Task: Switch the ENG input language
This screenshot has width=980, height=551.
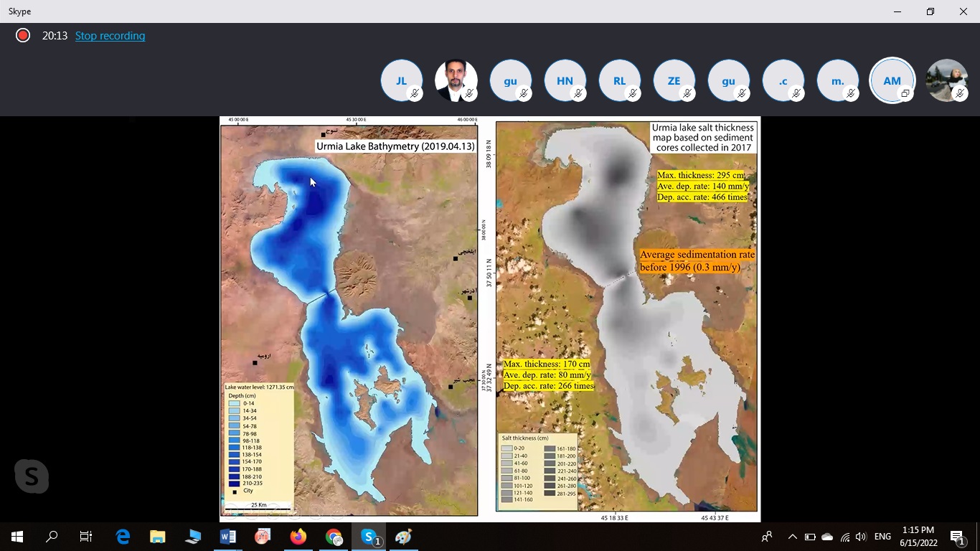Action: pos(882,537)
